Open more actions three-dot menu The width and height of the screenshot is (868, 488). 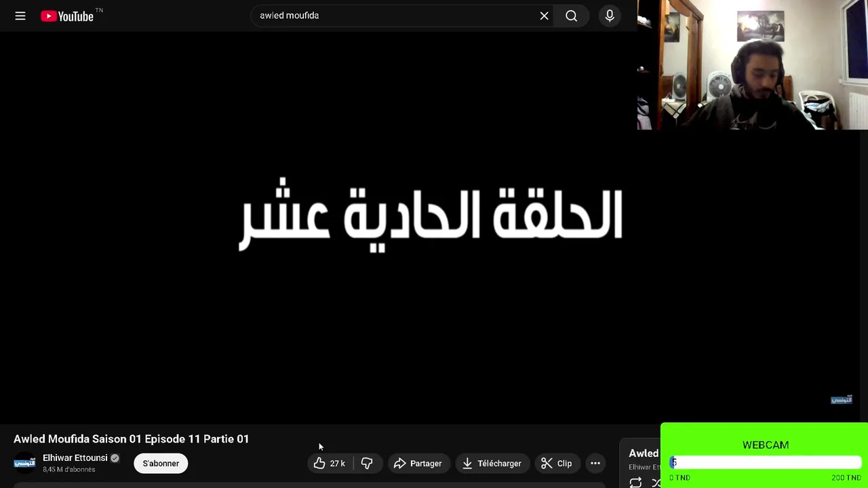(595, 464)
